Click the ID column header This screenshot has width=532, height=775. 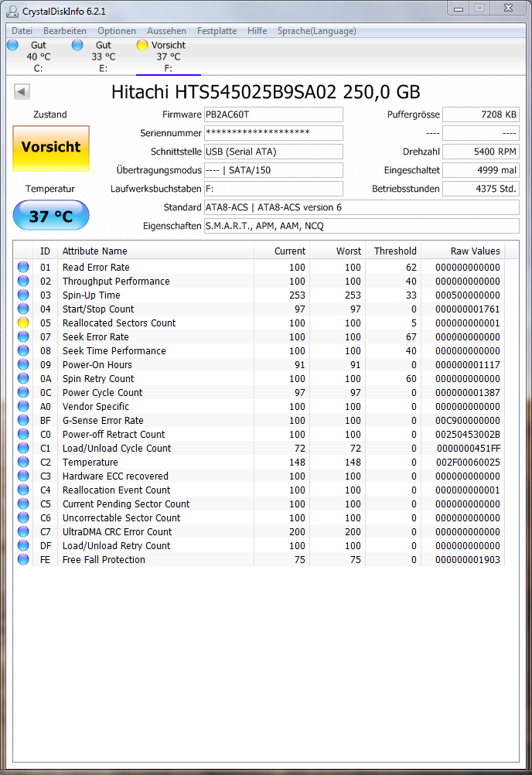coord(45,251)
